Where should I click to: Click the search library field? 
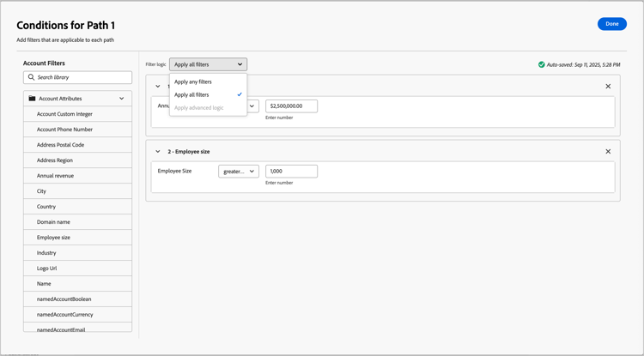tap(77, 77)
